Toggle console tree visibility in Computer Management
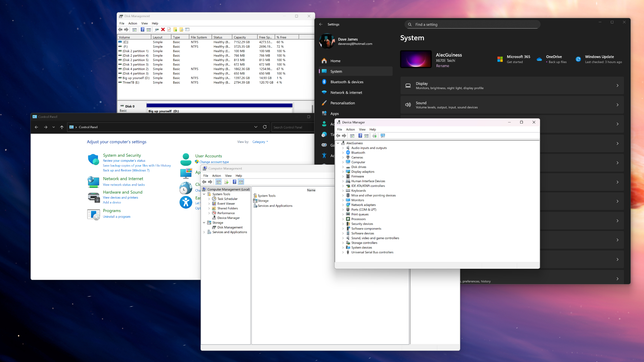Screen dimensions: 644x362 click(x=218, y=182)
